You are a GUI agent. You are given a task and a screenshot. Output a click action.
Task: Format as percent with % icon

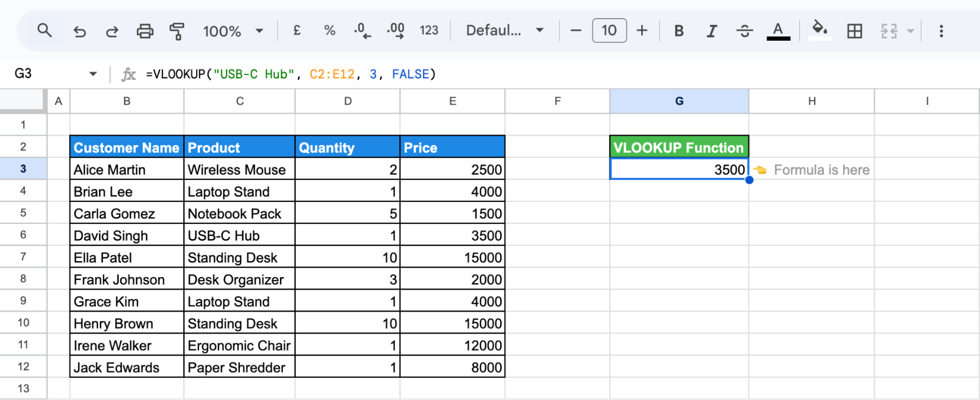tap(329, 31)
